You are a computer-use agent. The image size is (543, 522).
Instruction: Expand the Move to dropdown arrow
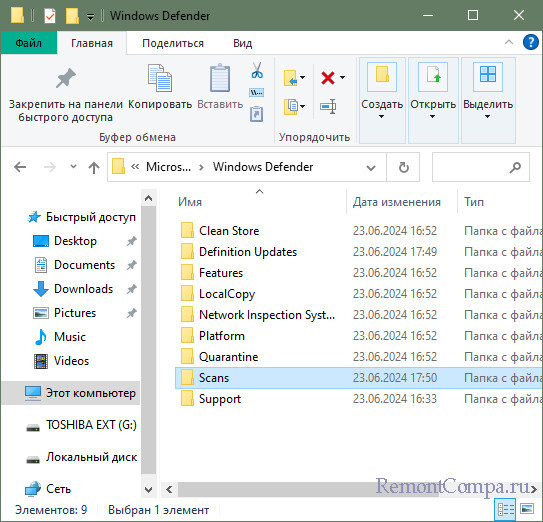click(303, 78)
